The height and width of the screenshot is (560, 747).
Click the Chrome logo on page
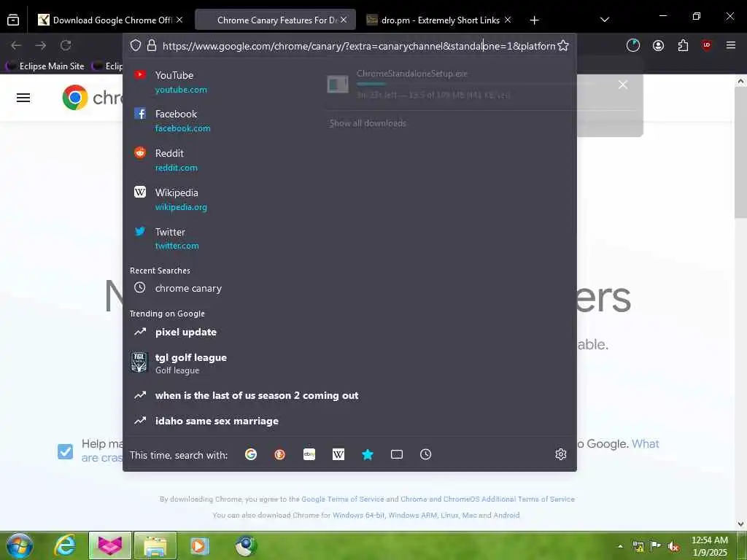[x=75, y=98]
